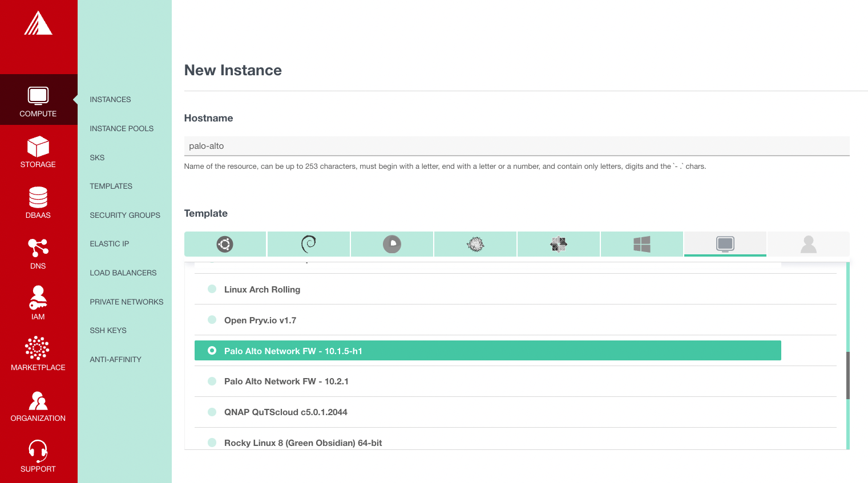
Task: Open the Instances menu item
Action: [x=110, y=99]
